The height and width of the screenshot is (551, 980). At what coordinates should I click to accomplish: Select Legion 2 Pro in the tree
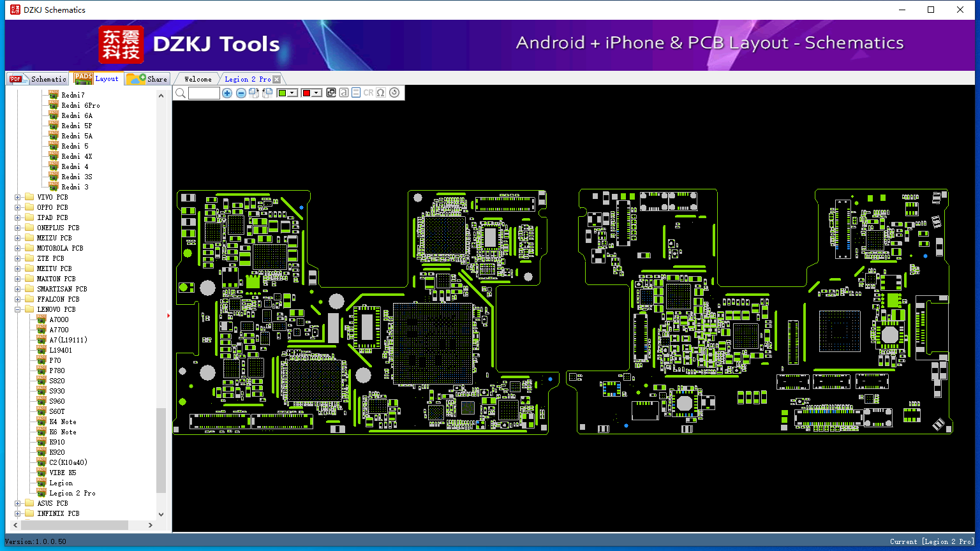tap(72, 493)
